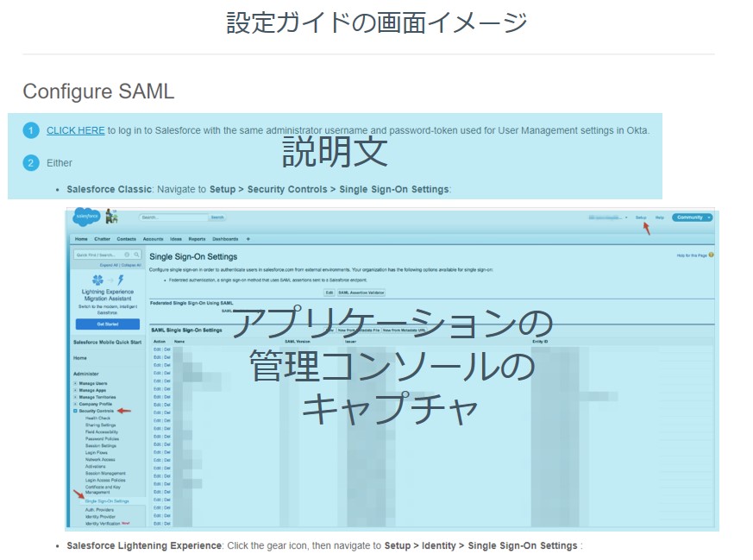The image size is (753, 560).
Task: Click the plus icon after Dashboards tab
Action: (248, 239)
